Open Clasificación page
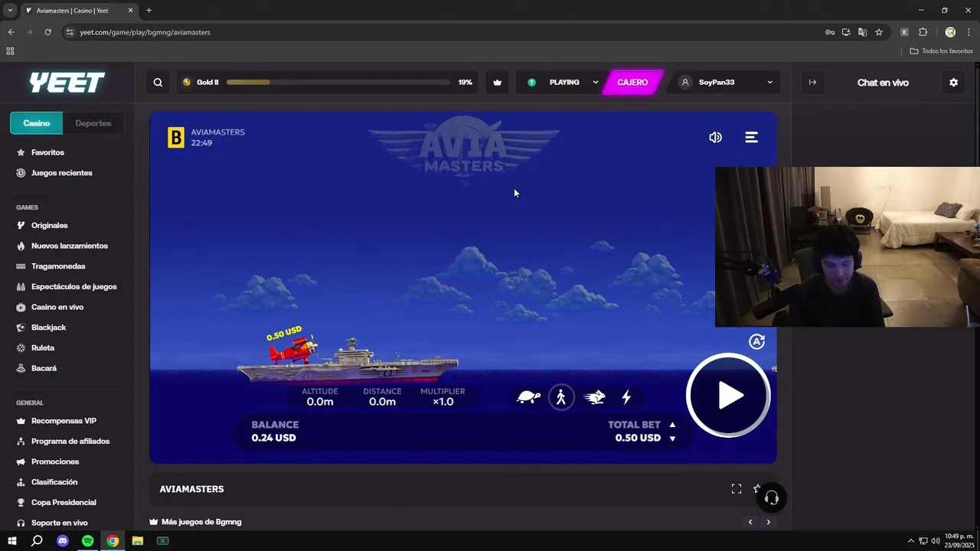The height and width of the screenshot is (551, 980). tap(54, 482)
